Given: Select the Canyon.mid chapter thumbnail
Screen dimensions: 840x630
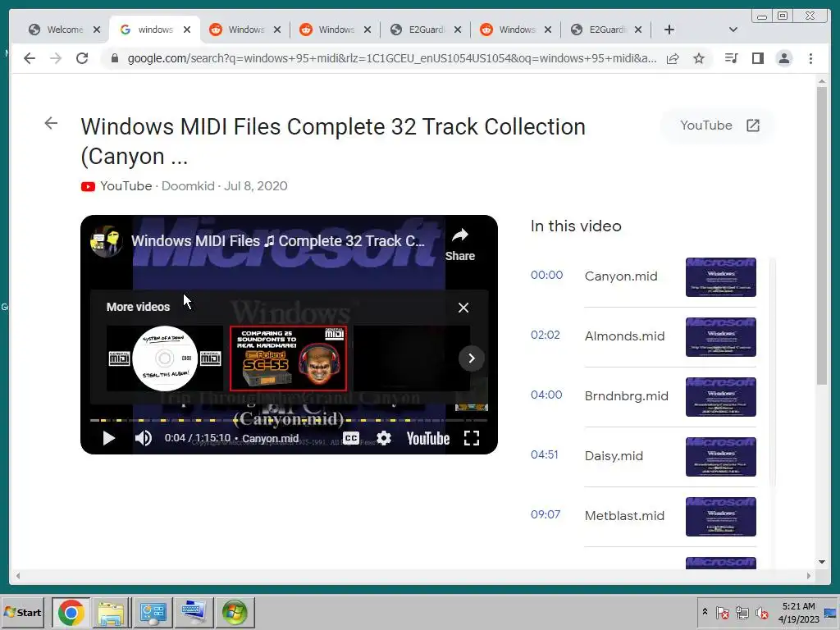Looking at the screenshot, I should 721,277.
